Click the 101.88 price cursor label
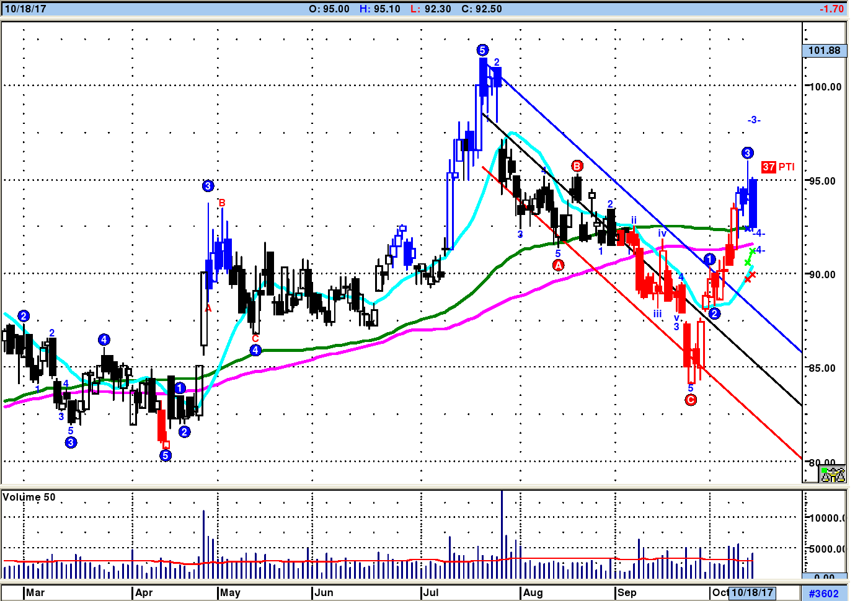The width and height of the screenshot is (868, 601). pos(825,51)
